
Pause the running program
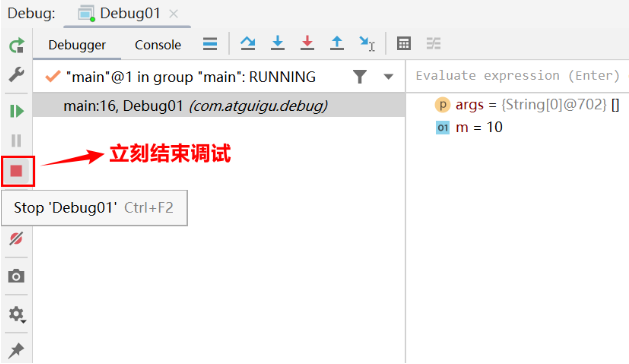16,140
